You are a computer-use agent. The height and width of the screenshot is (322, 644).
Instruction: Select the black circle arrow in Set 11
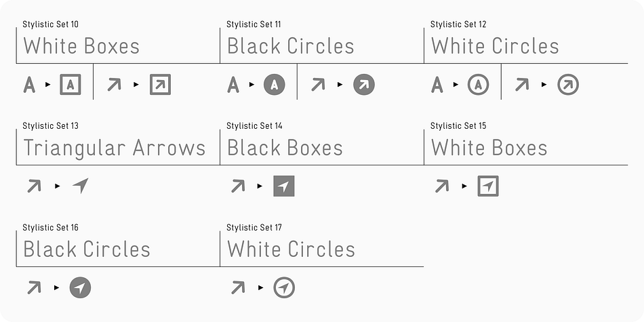click(x=364, y=85)
